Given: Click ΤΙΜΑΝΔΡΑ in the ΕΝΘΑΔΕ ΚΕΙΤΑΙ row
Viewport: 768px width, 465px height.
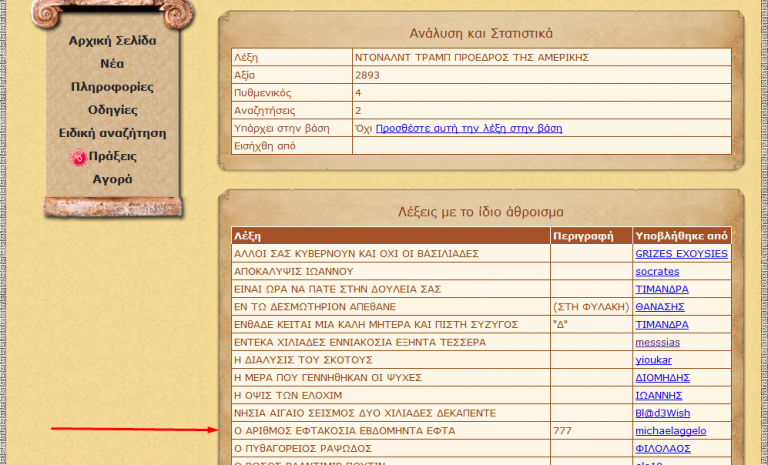Looking at the screenshot, I should (661, 325).
